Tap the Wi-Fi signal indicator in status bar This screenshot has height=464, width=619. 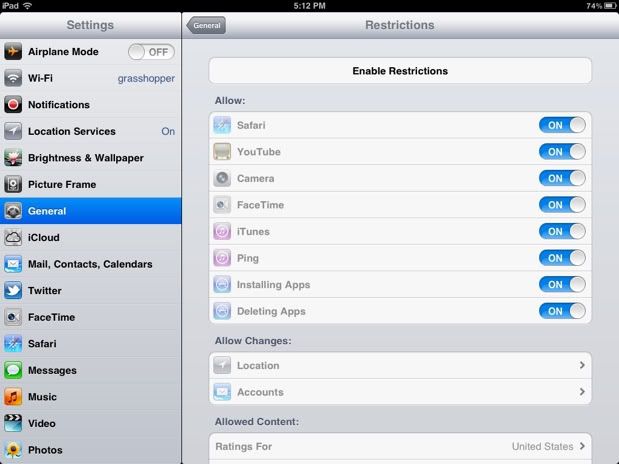(x=27, y=6)
